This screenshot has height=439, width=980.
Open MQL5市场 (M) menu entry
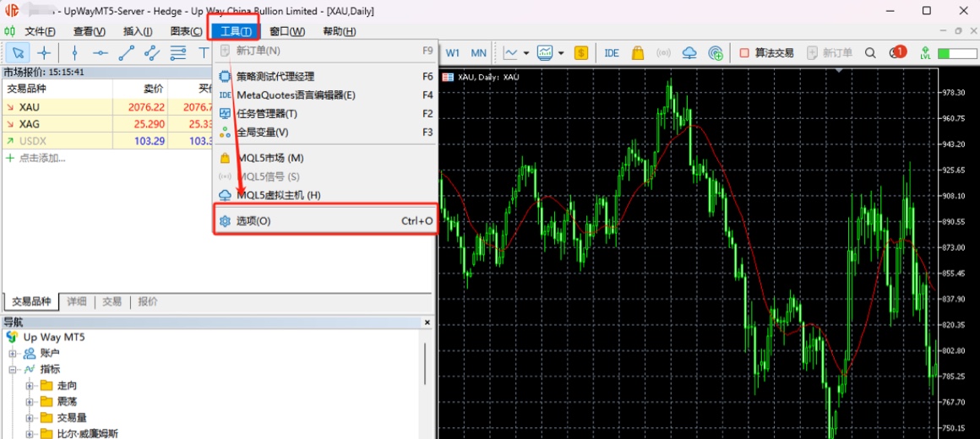point(325,159)
